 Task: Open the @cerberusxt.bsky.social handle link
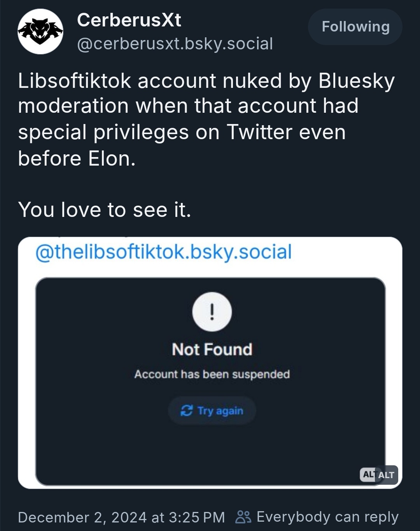pyautogui.click(x=175, y=44)
